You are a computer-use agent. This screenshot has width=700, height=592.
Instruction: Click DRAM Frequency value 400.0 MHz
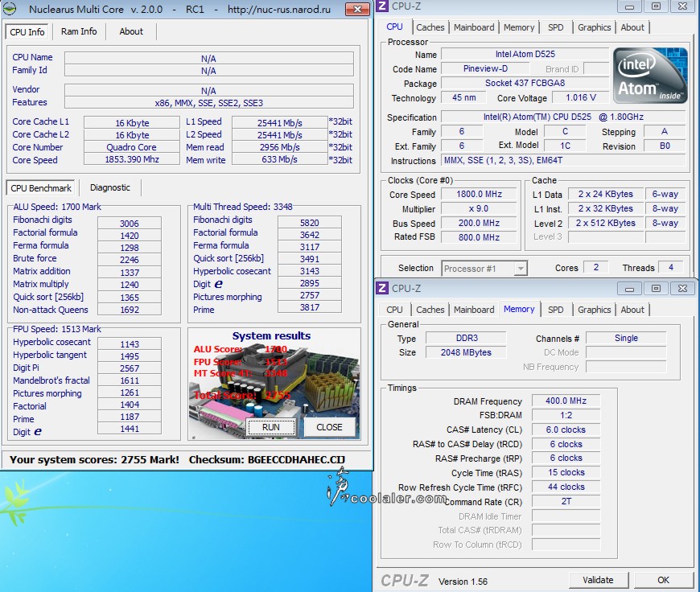[566, 401]
